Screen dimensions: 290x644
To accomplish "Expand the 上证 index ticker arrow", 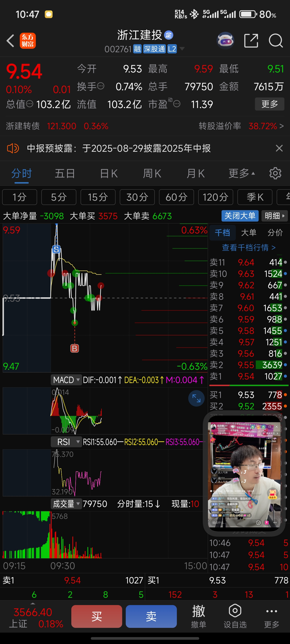I will [33, 603].
